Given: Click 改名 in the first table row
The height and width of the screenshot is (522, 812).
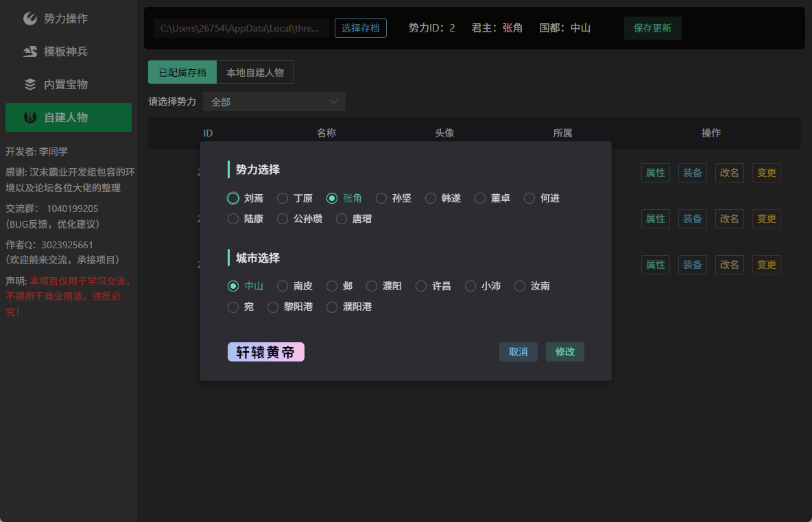Looking at the screenshot, I should click(x=729, y=173).
